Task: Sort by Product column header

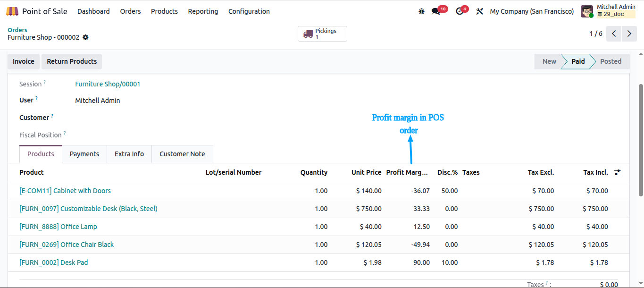Action: pos(32,172)
